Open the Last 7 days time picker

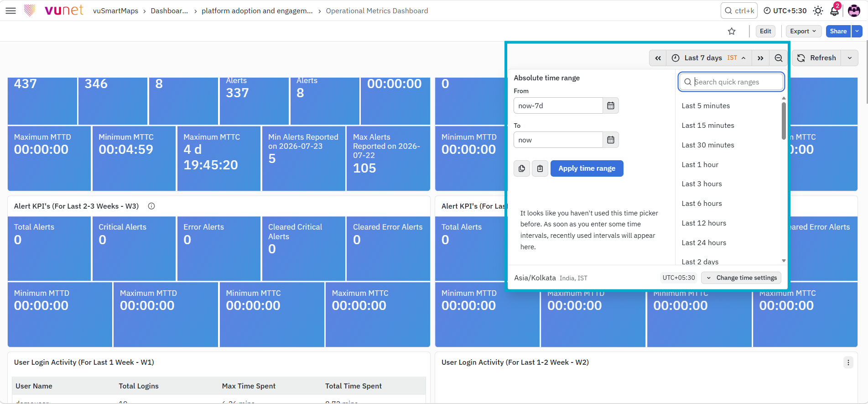pyautogui.click(x=709, y=58)
